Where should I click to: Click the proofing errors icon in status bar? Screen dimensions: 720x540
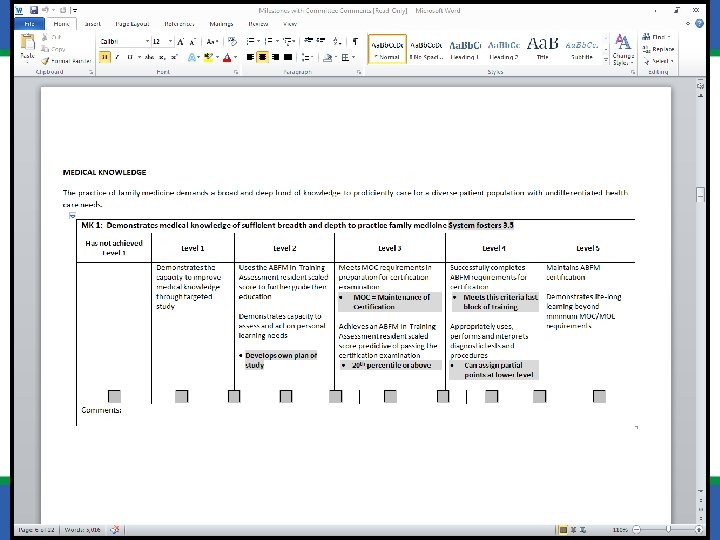(x=115, y=529)
